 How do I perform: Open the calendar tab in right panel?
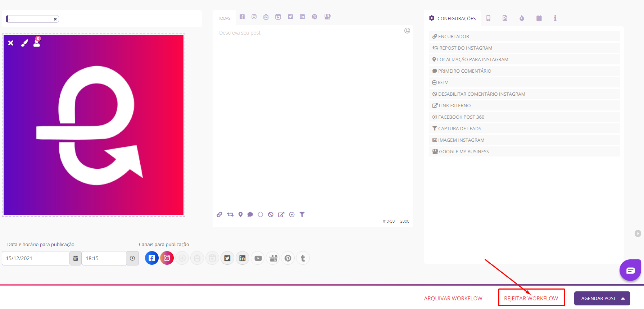[x=539, y=18]
